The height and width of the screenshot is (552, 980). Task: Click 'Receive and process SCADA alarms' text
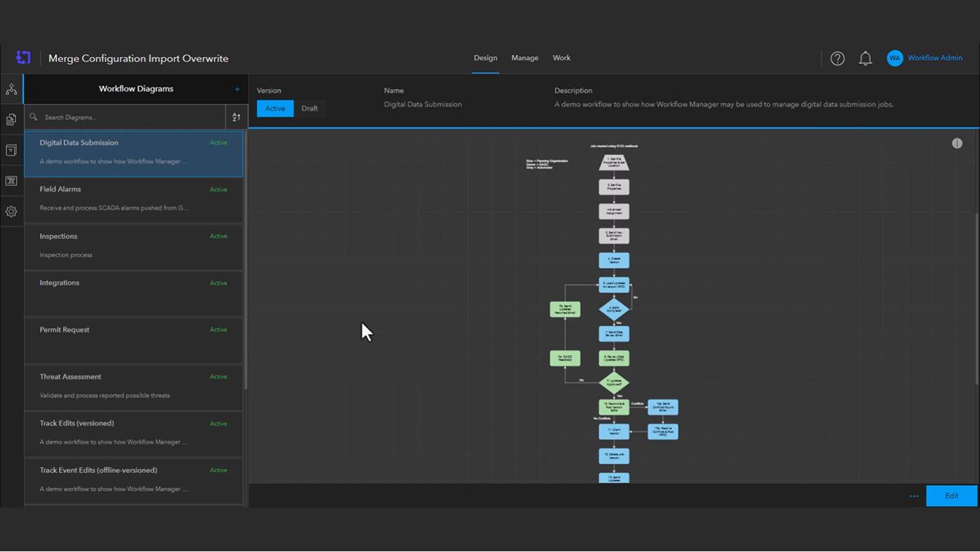pyautogui.click(x=114, y=208)
